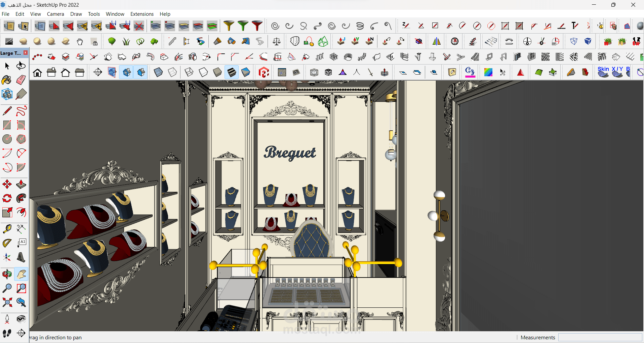Viewport: 644px width, 343px height.
Task: Activate the Tape Measure tool
Action: (7, 229)
